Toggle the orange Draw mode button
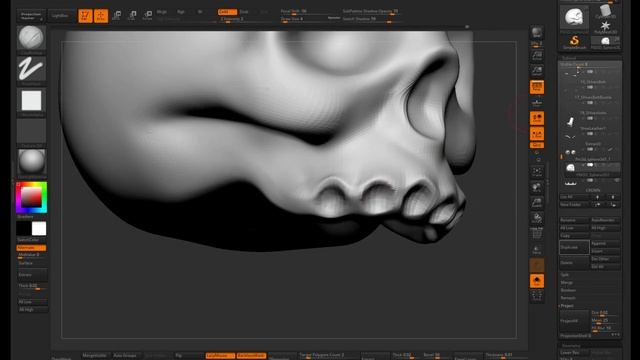This screenshot has height=360, width=640. [x=101, y=16]
